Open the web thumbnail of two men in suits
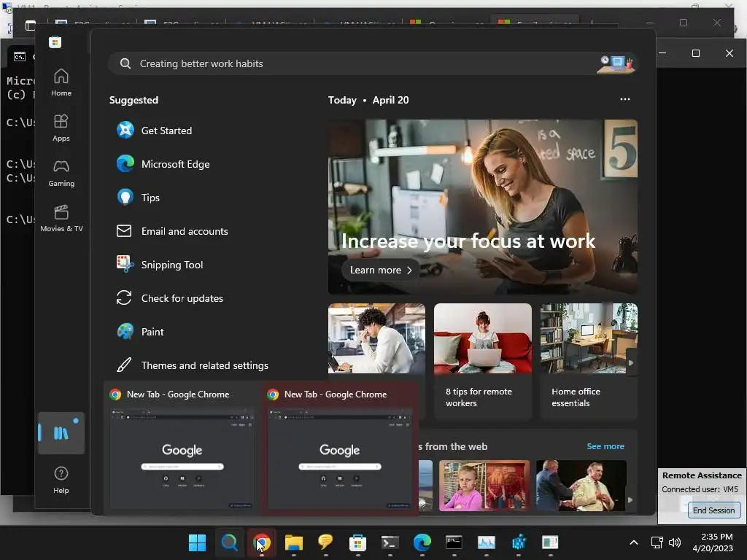747x560 pixels. (x=581, y=485)
